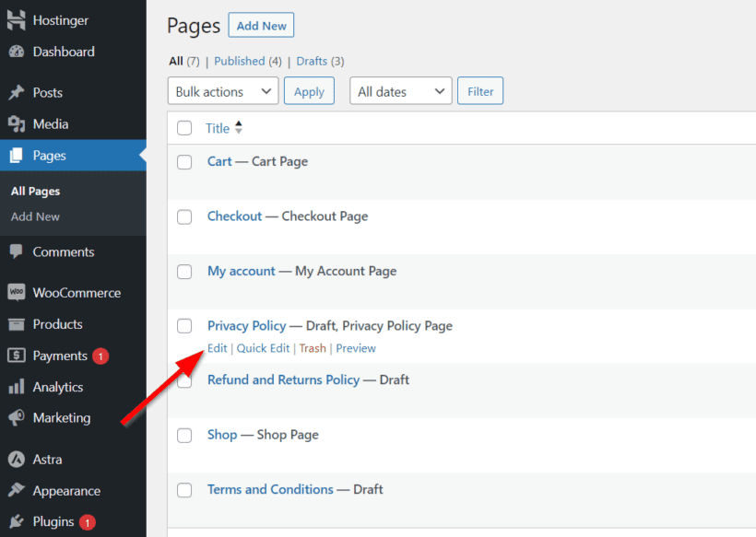Select the checkbox for the Cart page

[x=183, y=161]
